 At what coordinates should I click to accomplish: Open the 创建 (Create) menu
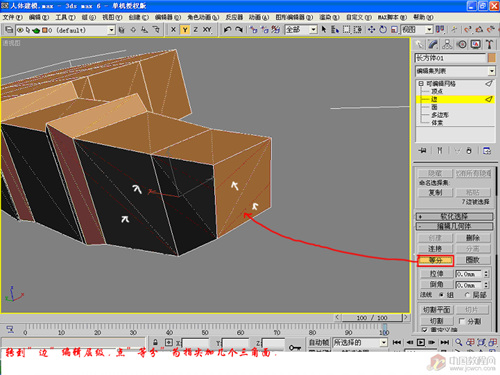pos(138,17)
